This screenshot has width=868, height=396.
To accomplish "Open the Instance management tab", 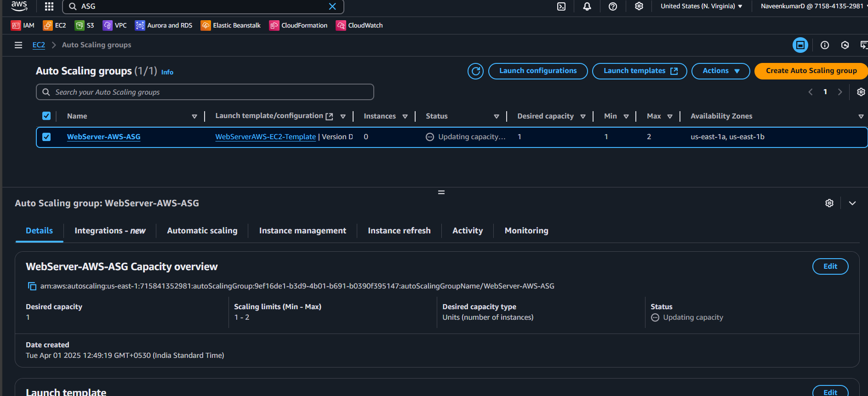I will point(303,231).
